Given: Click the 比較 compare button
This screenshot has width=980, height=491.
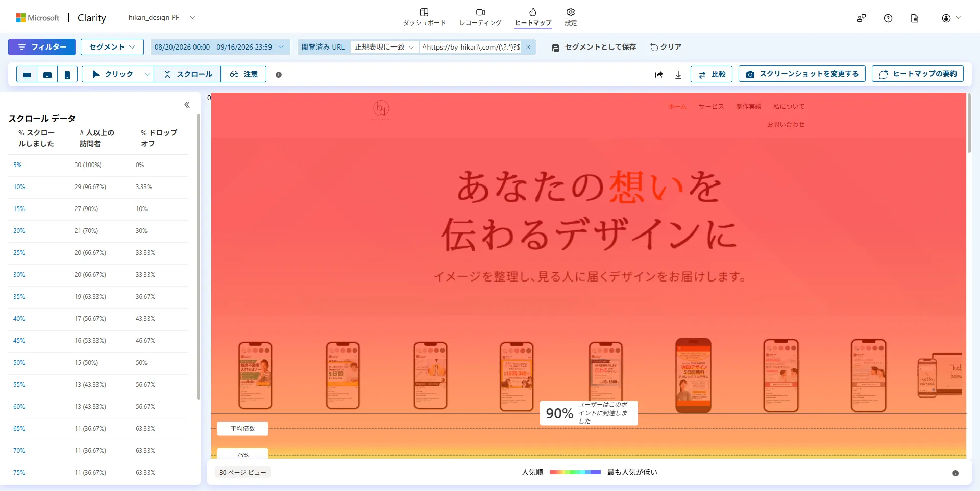Looking at the screenshot, I should pyautogui.click(x=712, y=74).
